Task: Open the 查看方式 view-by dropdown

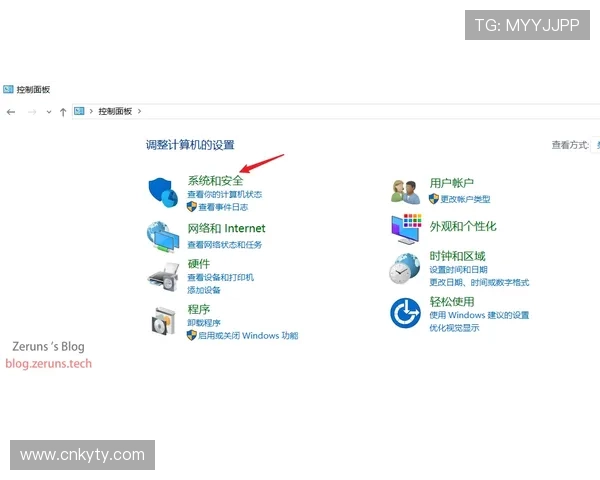Action: (x=596, y=145)
